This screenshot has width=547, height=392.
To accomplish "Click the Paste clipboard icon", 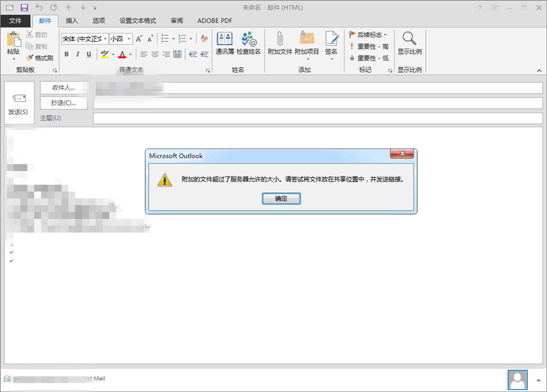I will pyautogui.click(x=14, y=40).
